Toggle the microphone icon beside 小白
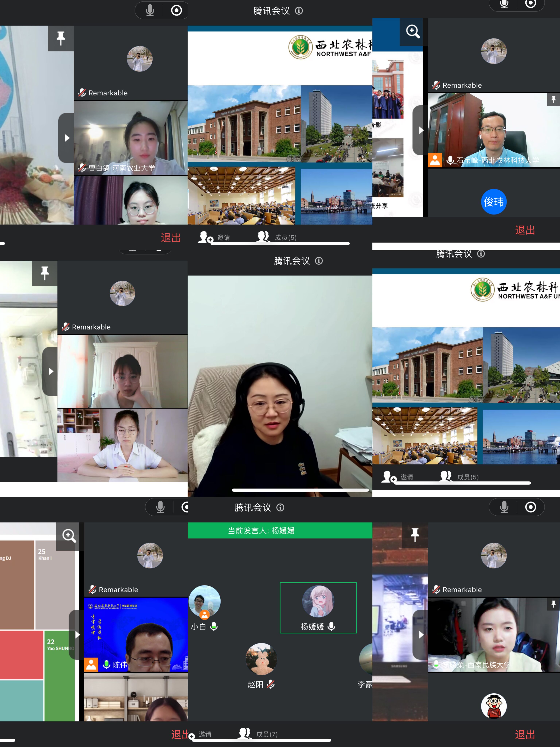This screenshot has width=560, height=747. tap(214, 627)
